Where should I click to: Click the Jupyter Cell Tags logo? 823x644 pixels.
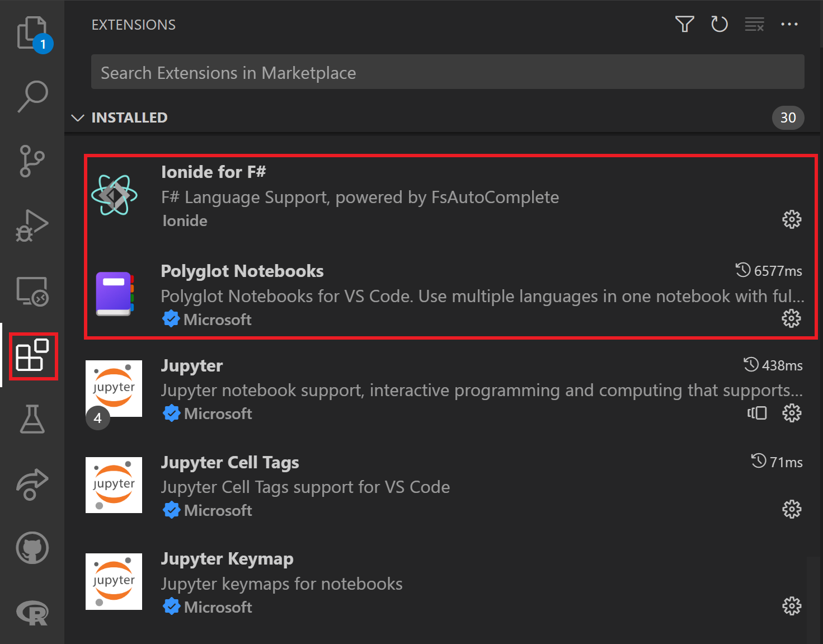pyautogui.click(x=114, y=485)
